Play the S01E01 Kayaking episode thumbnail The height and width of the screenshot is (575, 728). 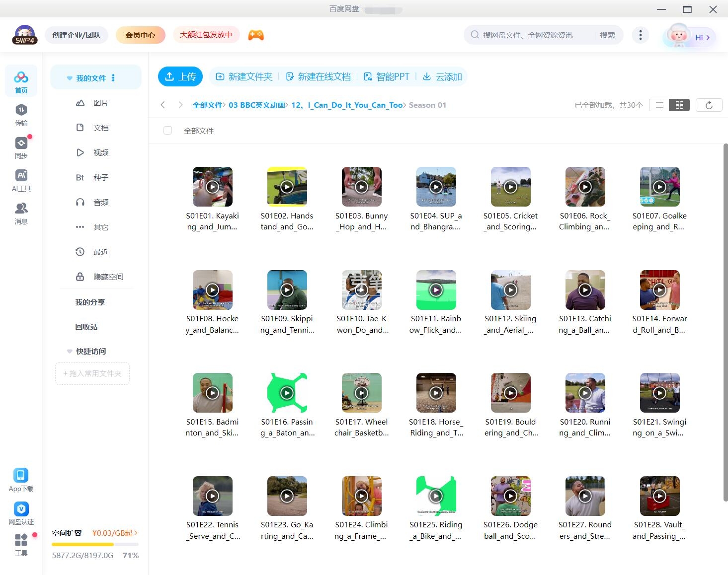click(212, 187)
